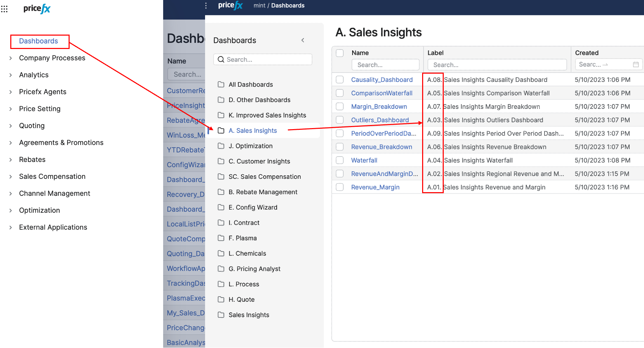644x348 pixels.
Task: Click the vertical three-dot menu icon
Action: pos(206,5)
